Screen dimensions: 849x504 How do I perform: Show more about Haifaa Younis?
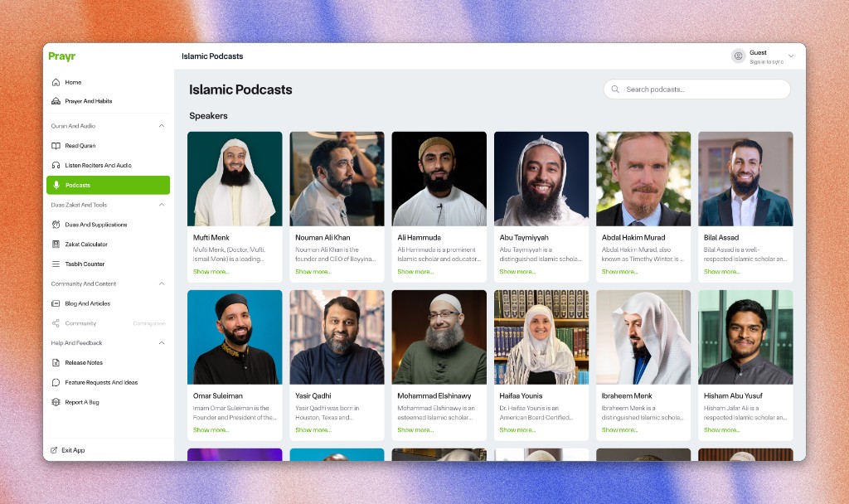click(x=517, y=430)
